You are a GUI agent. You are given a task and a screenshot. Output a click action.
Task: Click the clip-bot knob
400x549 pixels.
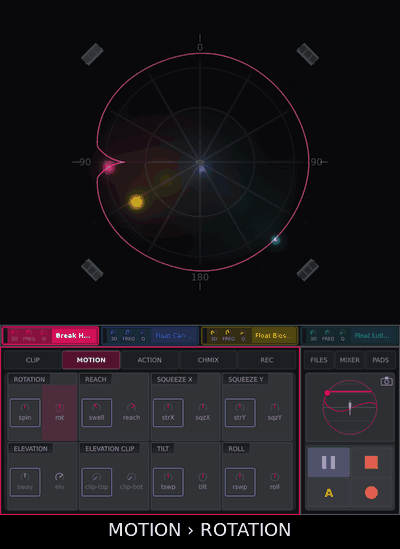tap(131, 482)
